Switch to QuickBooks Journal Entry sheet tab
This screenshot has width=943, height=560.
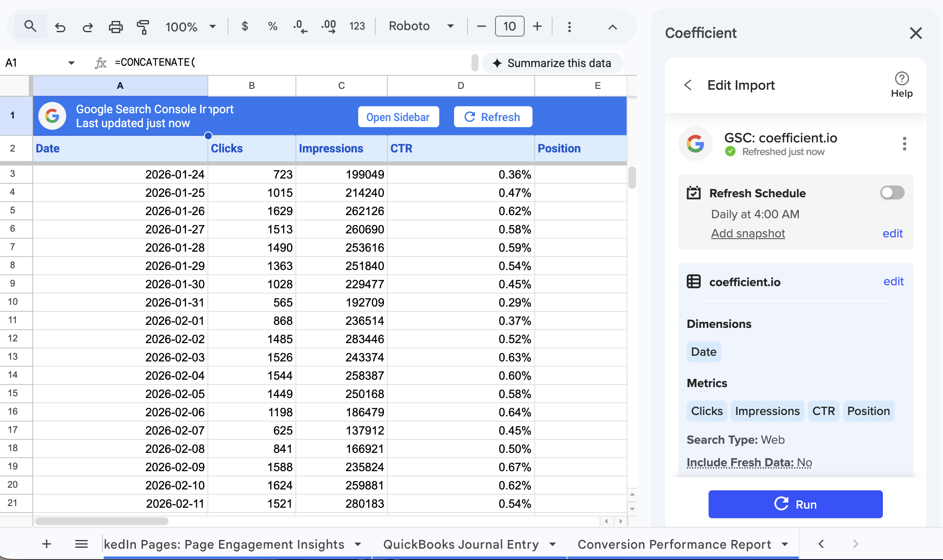point(461,544)
